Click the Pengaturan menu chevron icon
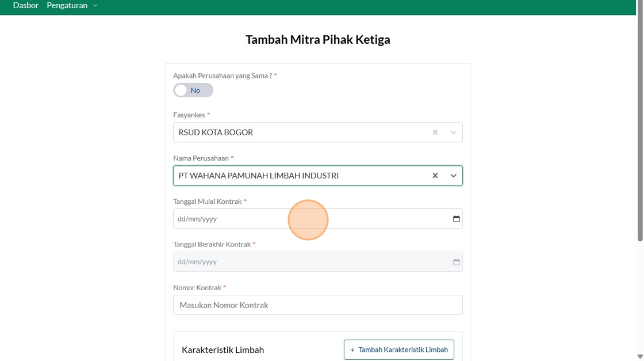Viewport: 644px width, 361px height. 95,6
